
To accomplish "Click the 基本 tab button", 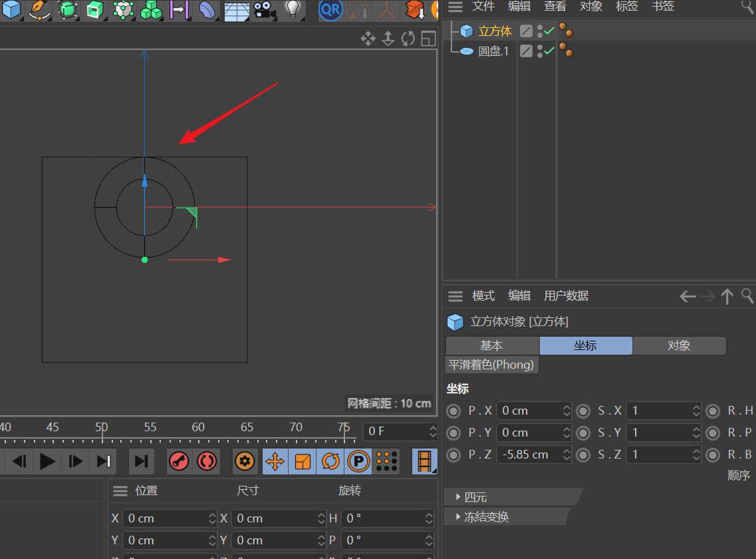I will 492,345.
